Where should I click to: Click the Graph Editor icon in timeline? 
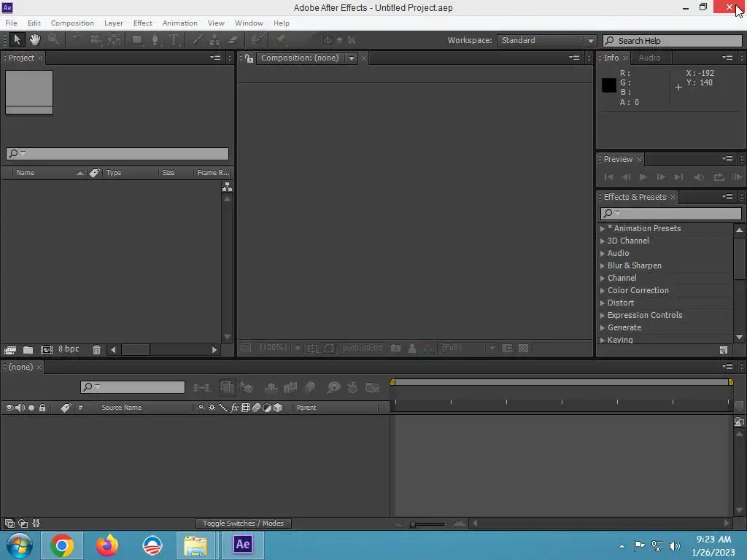pos(372,388)
